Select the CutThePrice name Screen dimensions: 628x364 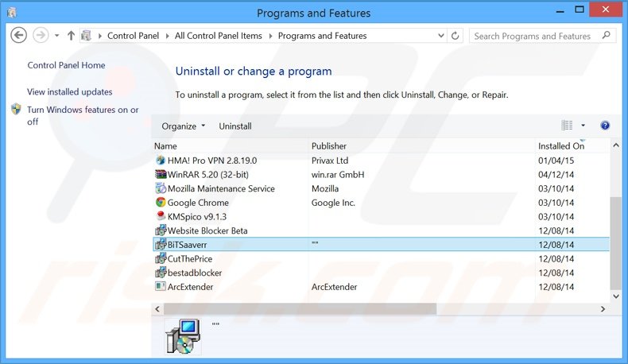coord(190,258)
